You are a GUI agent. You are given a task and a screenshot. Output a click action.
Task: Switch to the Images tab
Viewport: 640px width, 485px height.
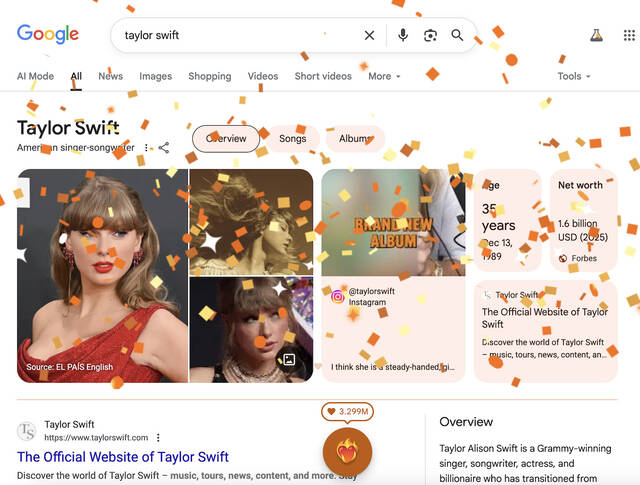coord(155,76)
